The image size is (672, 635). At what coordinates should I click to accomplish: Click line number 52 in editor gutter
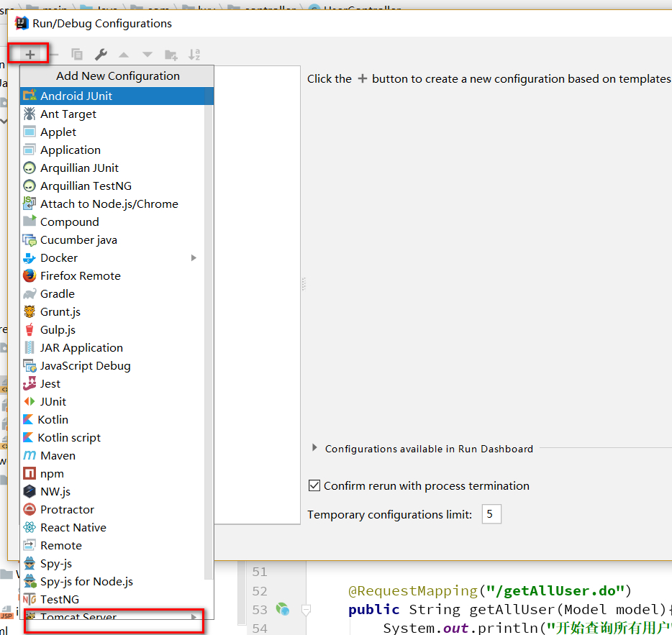(260, 591)
